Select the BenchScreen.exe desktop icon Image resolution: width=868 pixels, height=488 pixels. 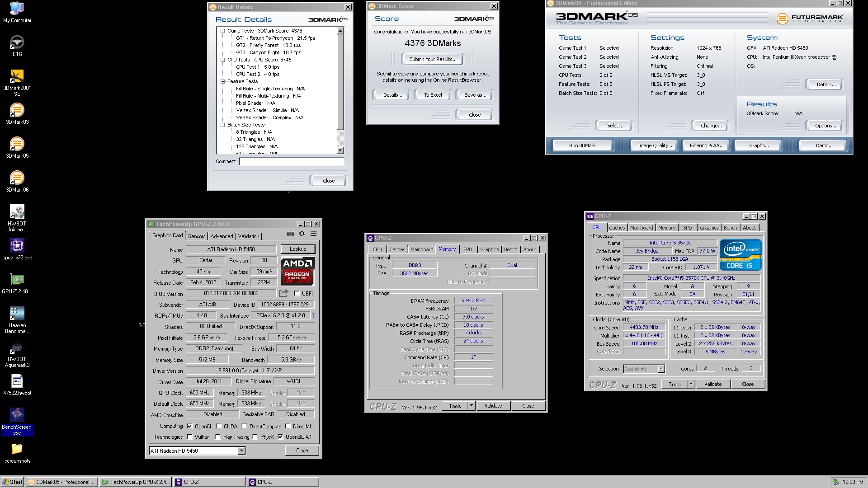[x=17, y=422]
